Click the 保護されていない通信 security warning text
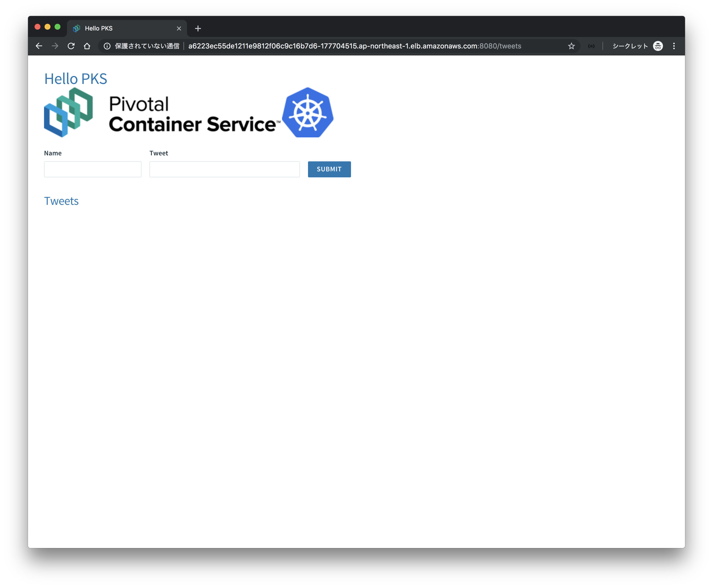 click(147, 46)
